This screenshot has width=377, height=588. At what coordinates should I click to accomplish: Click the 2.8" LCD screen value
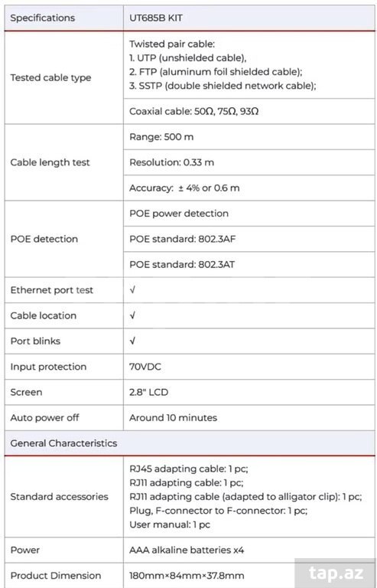coord(148,392)
